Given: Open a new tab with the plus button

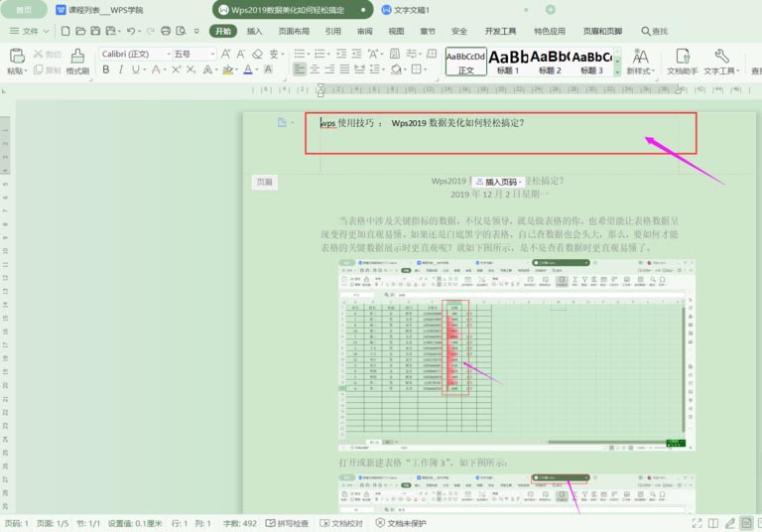Looking at the screenshot, I should coord(550,10).
